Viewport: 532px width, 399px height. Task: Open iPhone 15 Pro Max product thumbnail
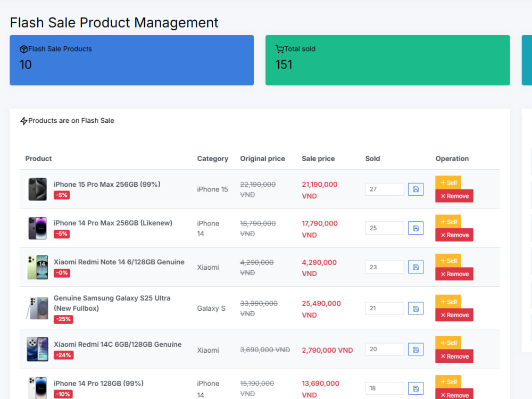pos(38,189)
